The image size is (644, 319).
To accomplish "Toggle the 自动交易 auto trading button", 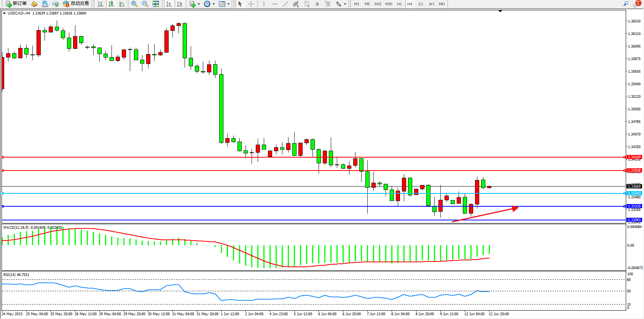I will coord(76,4).
